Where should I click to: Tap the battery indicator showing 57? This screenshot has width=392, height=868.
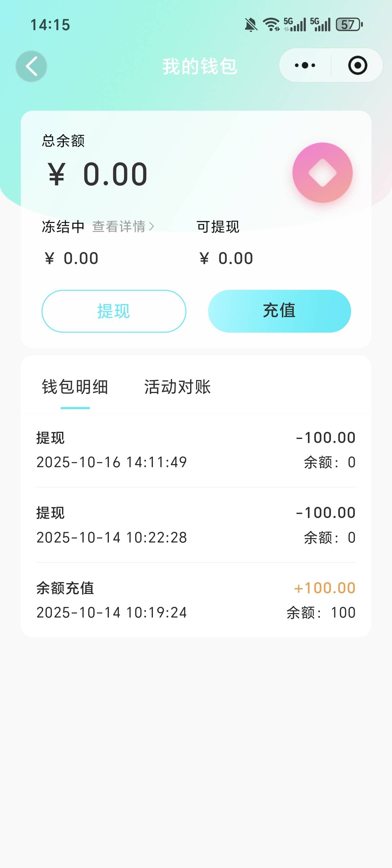tap(349, 24)
